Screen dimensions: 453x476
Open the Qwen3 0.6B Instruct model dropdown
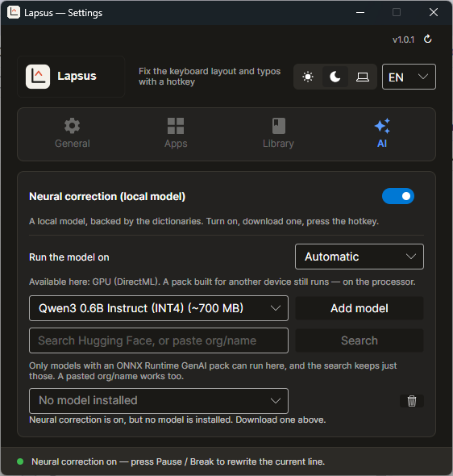pyautogui.click(x=159, y=308)
